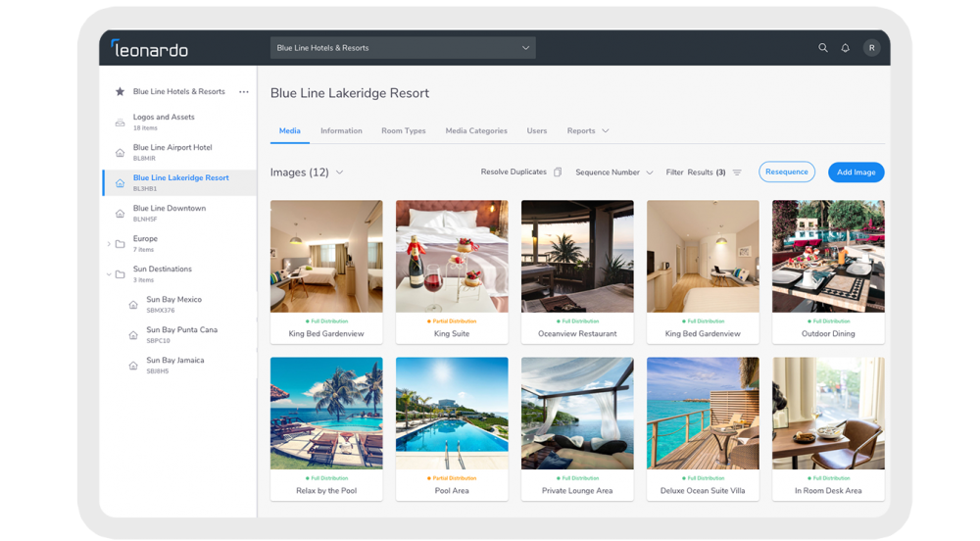Switch to the Room Types tab

tap(403, 130)
